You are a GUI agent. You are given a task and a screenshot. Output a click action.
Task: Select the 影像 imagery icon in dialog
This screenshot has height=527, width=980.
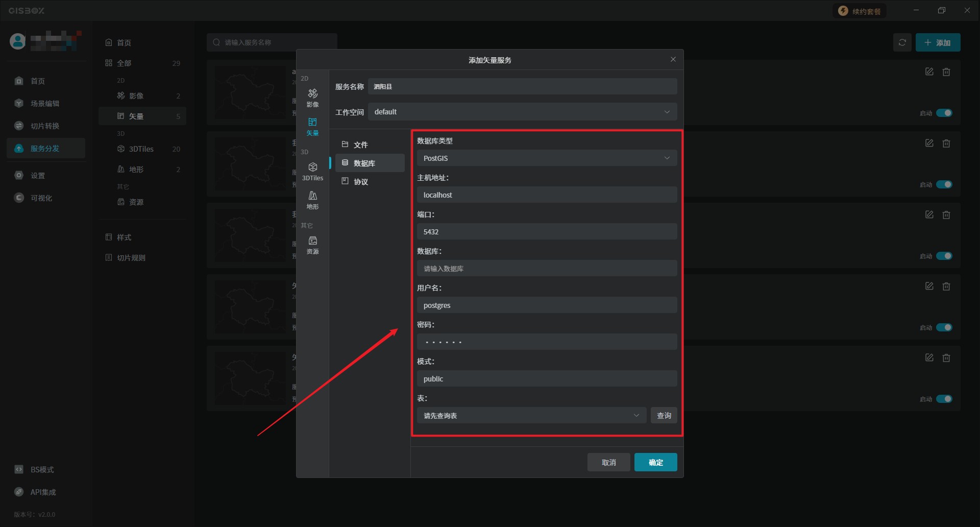(x=312, y=97)
